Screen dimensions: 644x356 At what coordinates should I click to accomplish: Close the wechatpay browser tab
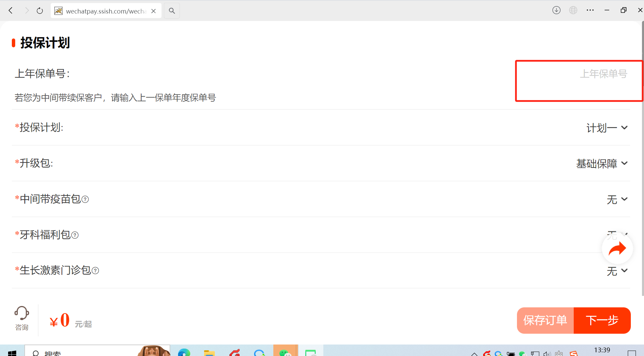coord(154,11)
